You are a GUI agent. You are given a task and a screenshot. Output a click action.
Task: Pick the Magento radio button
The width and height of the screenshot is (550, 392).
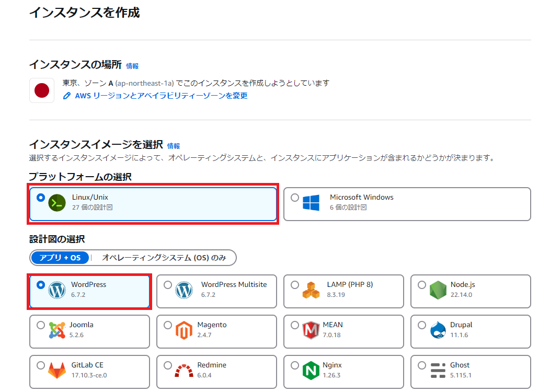168,325
